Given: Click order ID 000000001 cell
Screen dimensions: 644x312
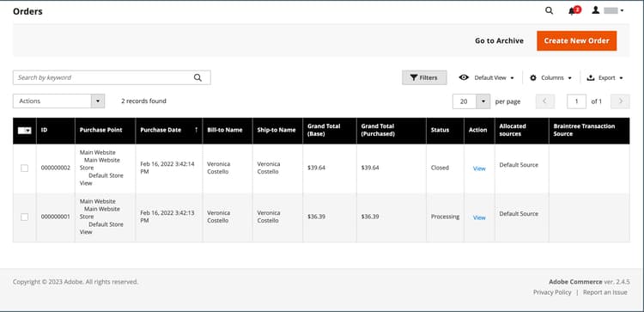Looking at the screenshot, I should (56, 217).
